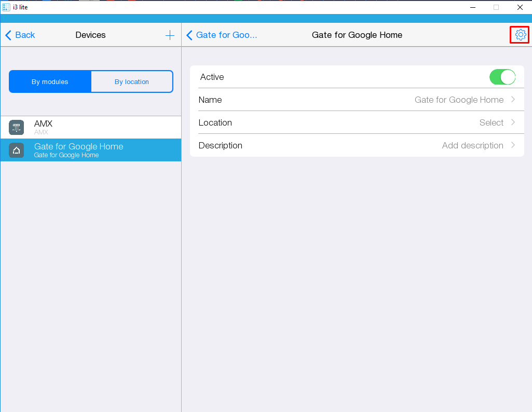The height and width of the screenshot is (412, 532).
Task: Click the Name value Gate for Google Home
Action: pyautogui.click(x=459, y=100)
